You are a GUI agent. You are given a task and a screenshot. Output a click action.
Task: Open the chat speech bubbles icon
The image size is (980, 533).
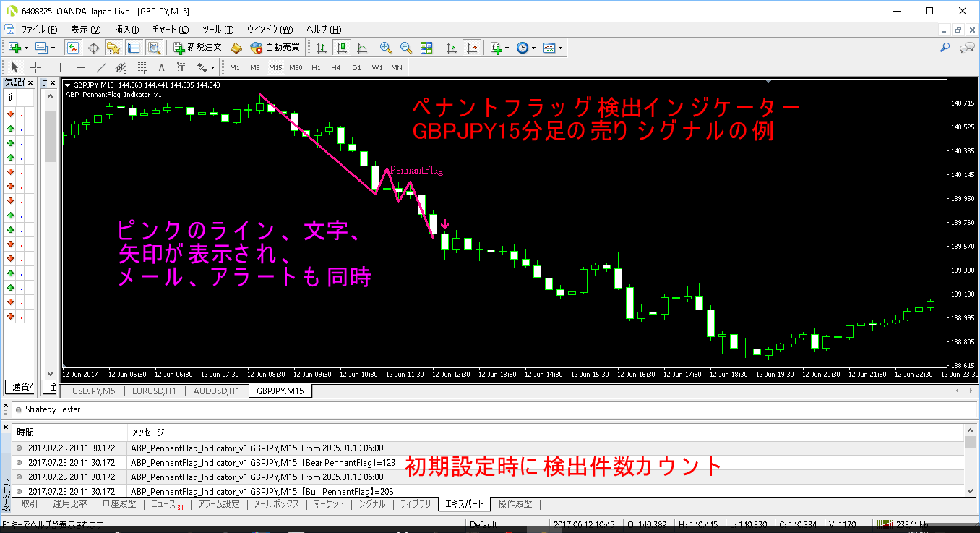(x=967, y=48)
